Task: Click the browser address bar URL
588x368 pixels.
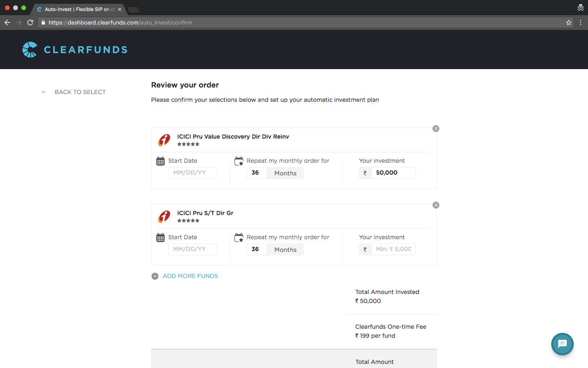Action: (120, 22)
